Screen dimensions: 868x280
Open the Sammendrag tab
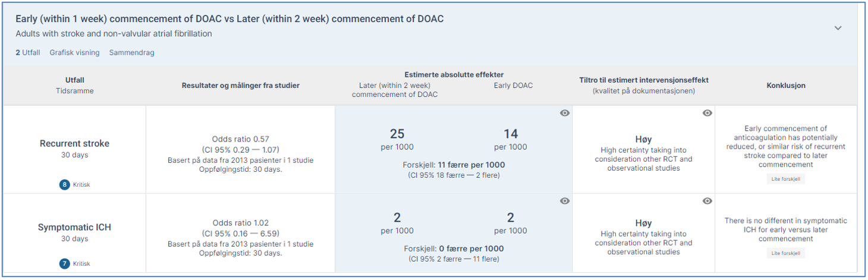(x=131, y=52)
